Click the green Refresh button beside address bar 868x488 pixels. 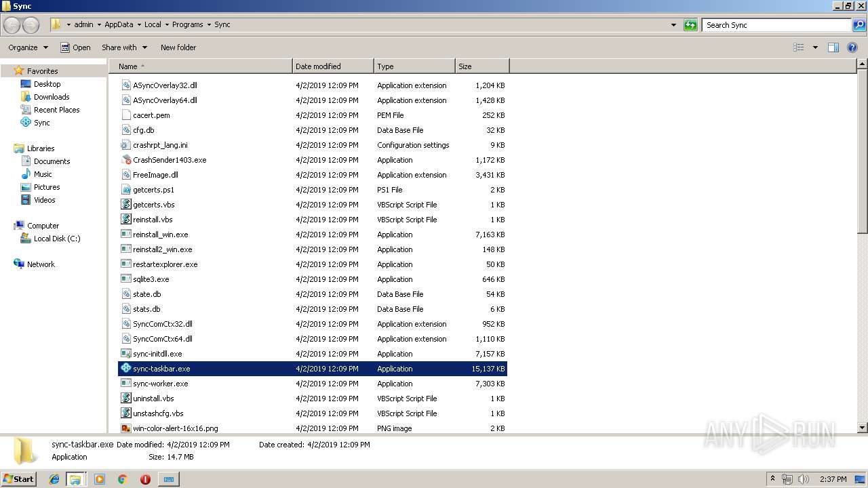[x=690, y=25]
